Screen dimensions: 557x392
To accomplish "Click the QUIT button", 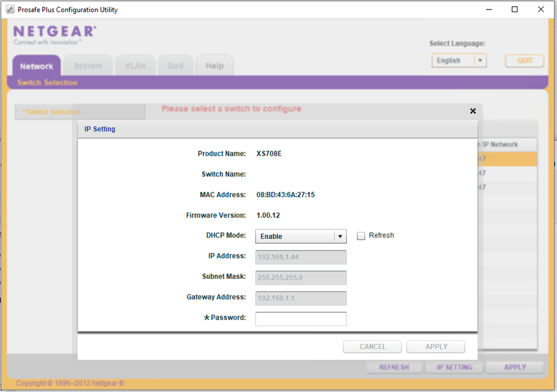I will point(525,60).
